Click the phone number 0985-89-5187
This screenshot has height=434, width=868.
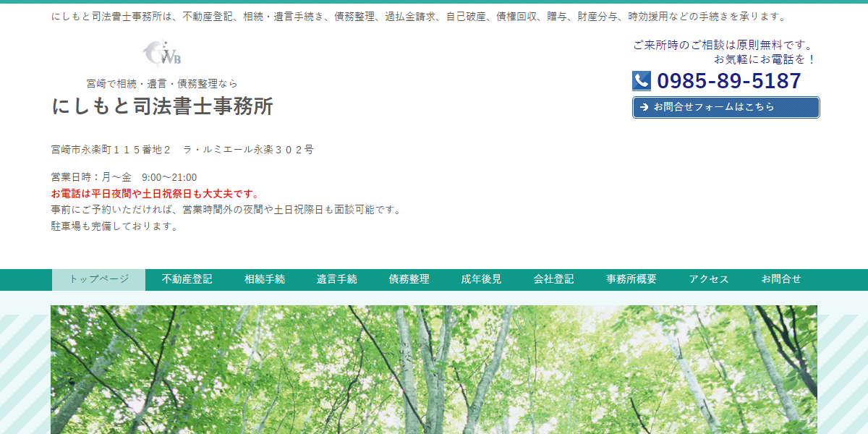(x=728, y=80)
